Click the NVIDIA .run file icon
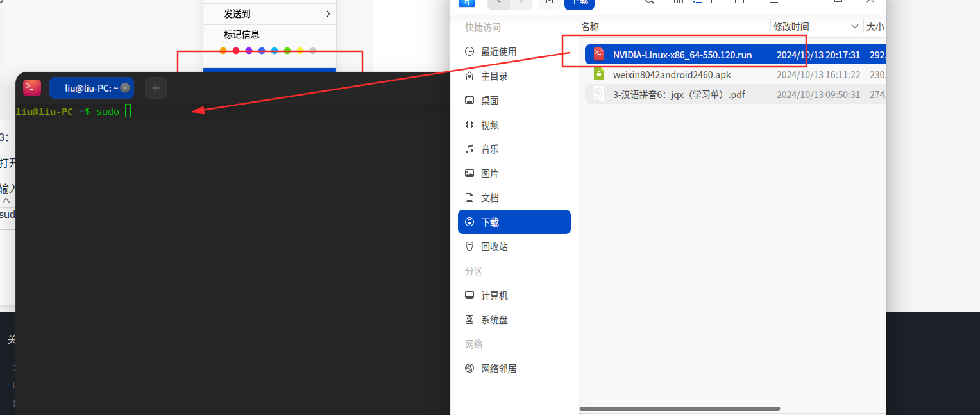 click(x=599, y=55)
